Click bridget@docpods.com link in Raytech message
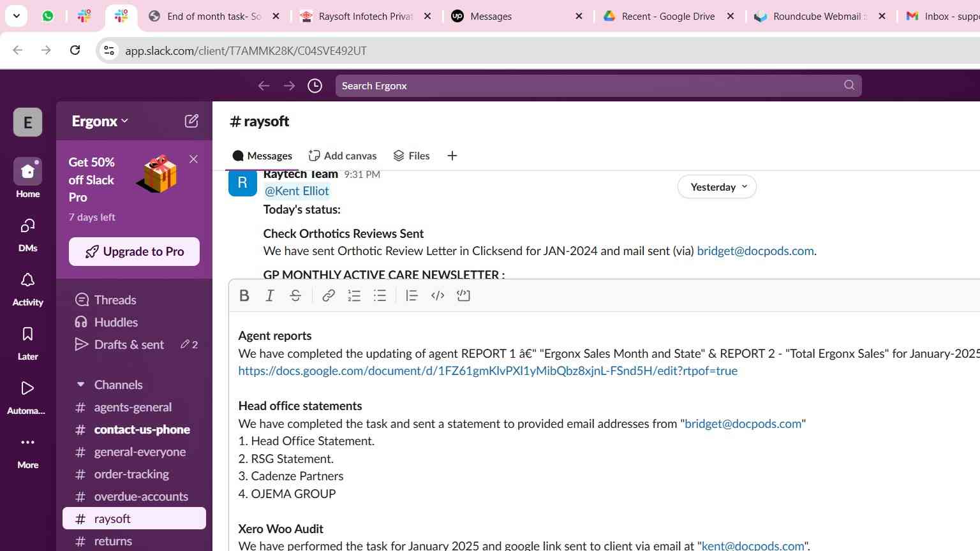Image resolution: width=980 pixels, height=551 pixels. tap(755, 251)
